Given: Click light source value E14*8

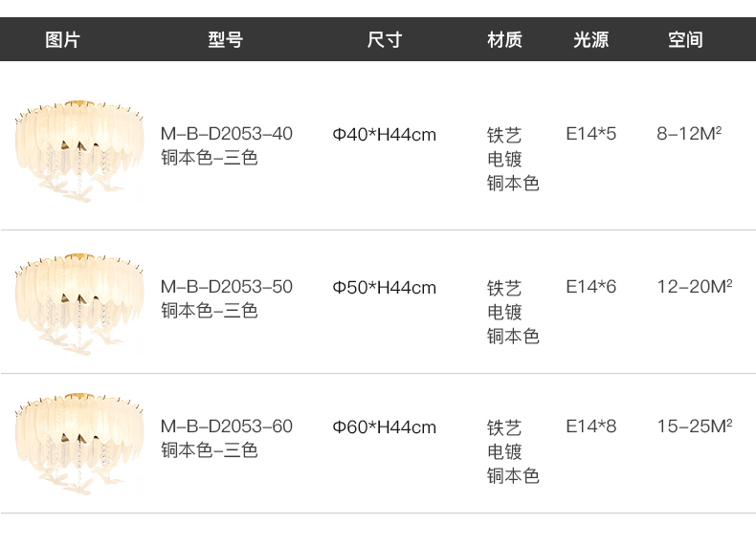Looking at the screenshot, I should (591, 427).
